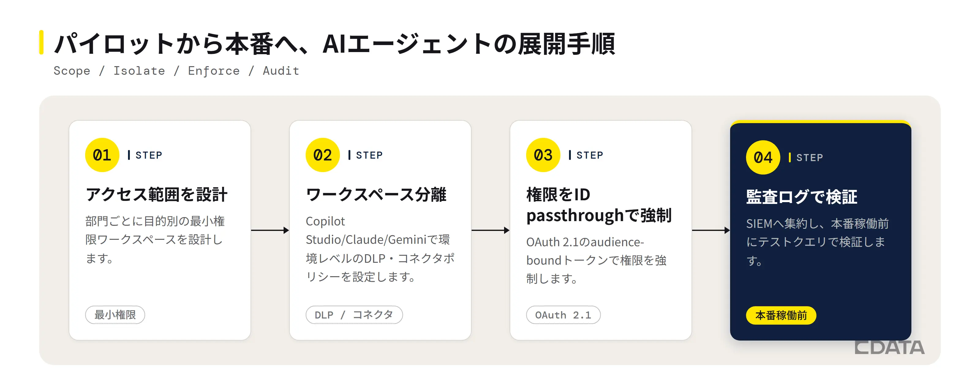Click the STEP label in card 01
Image resolution: width=980 pixels, height=392 pixels.
point(149,155)
